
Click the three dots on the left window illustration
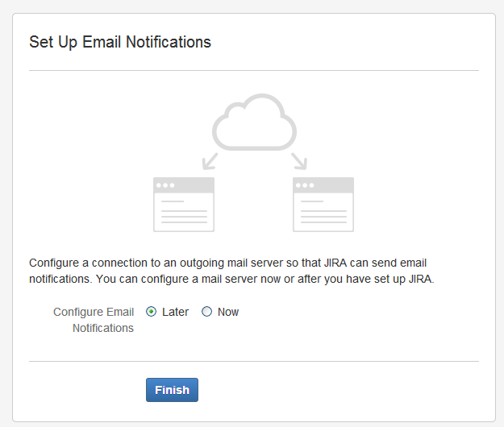coord(165,185)
